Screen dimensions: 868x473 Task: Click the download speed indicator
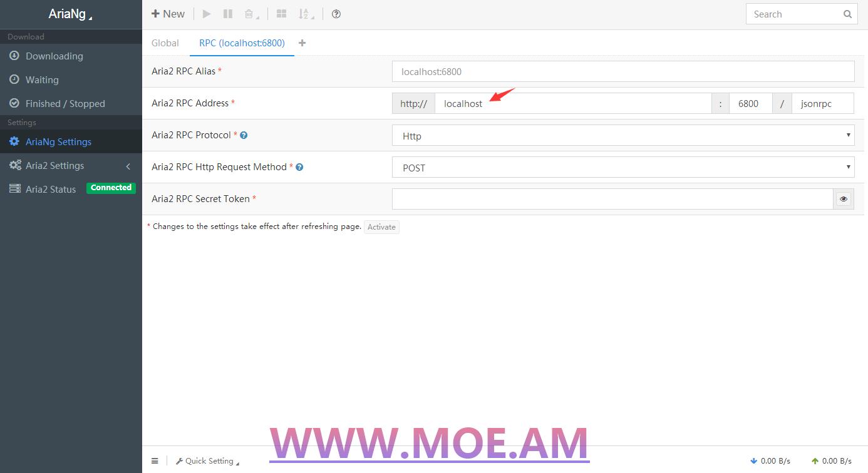point(770,461)
